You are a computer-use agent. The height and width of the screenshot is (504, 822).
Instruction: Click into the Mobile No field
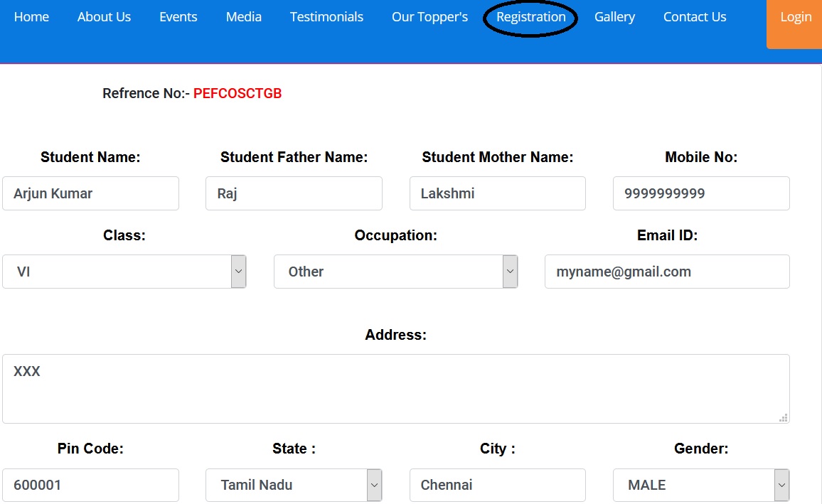(x=701, y=193)
